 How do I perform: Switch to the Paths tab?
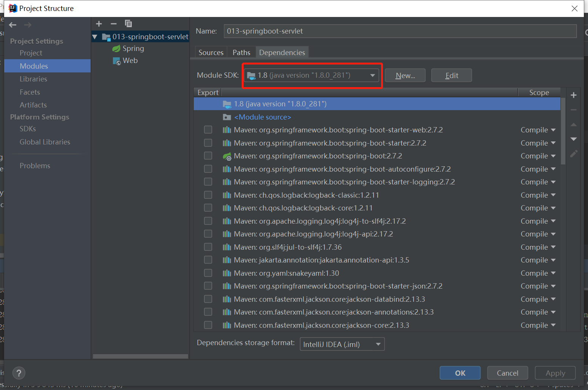(242, 52)
